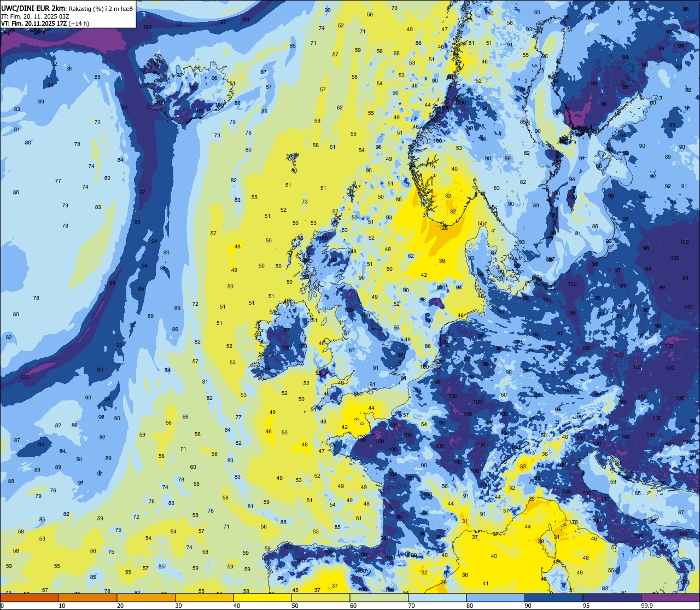Click the 20–30 legend color swatch
The height and width of the screenshot is (610, 700).
click(146, 598)
